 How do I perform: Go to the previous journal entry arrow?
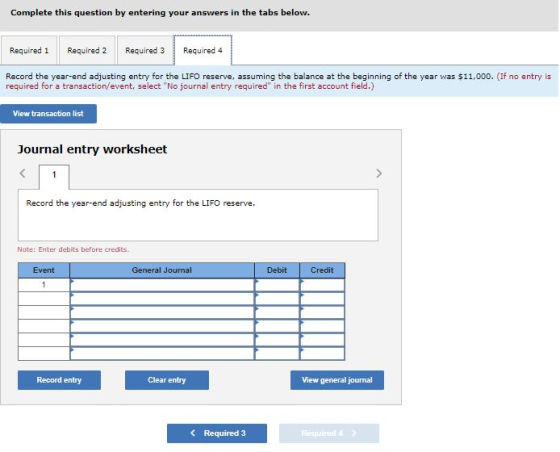22,174
